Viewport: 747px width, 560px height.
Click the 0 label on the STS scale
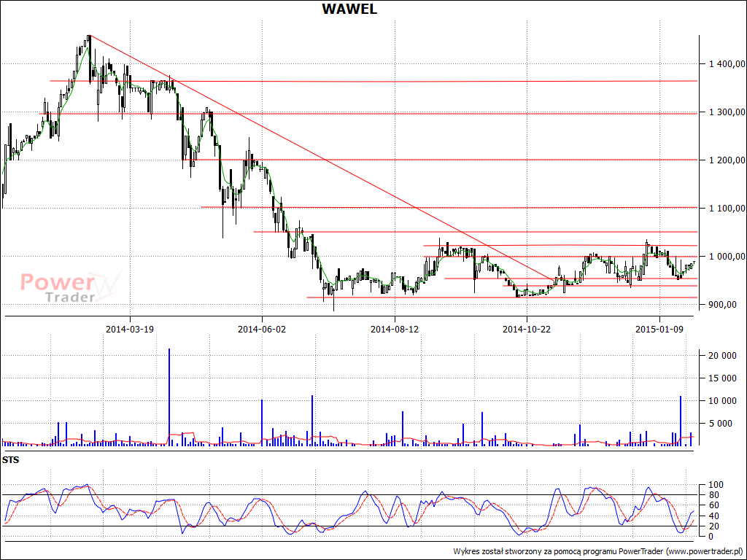pos(711,536)
